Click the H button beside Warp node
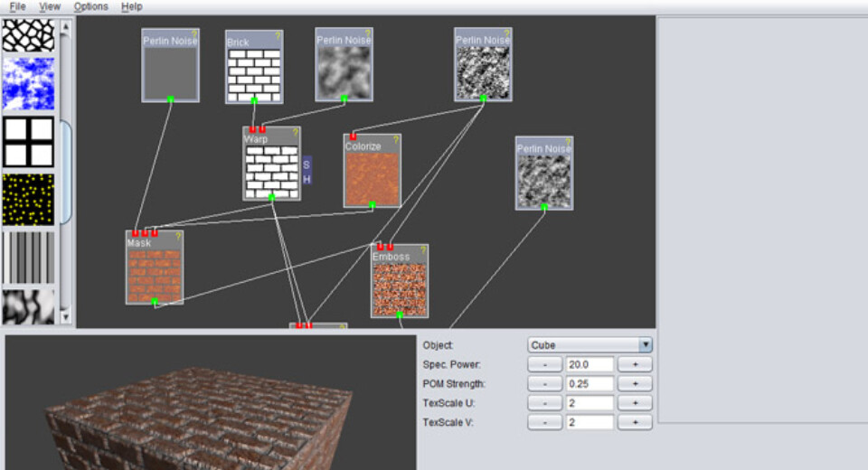Viewport: 868px width, 470px height. (x=307, y=179)
